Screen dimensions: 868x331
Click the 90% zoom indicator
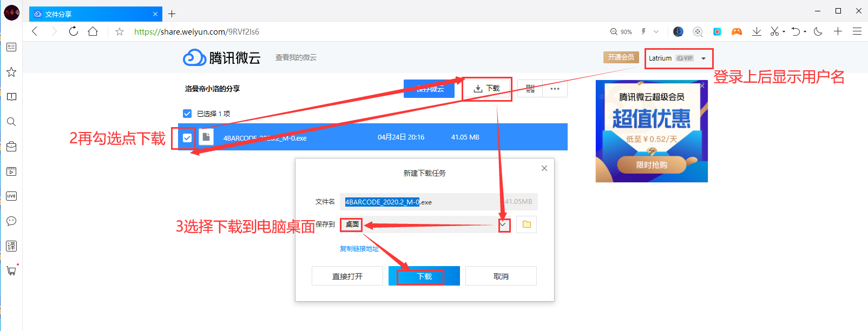click(621, 32)
